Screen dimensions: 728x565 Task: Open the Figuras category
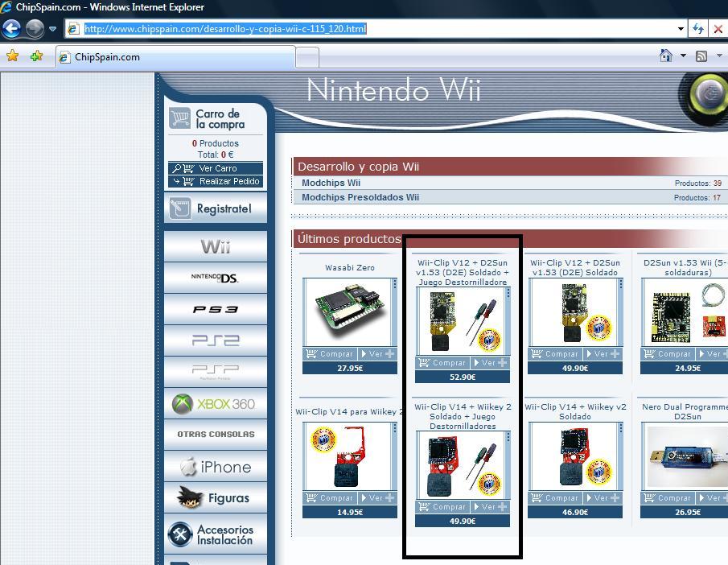[x=216, y=497]
